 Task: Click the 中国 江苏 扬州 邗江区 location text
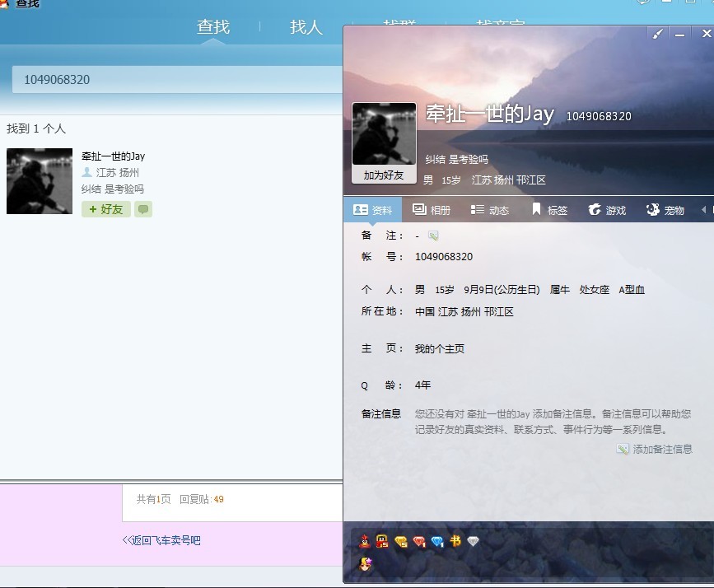pyautogui.click(x=464, y=311)
